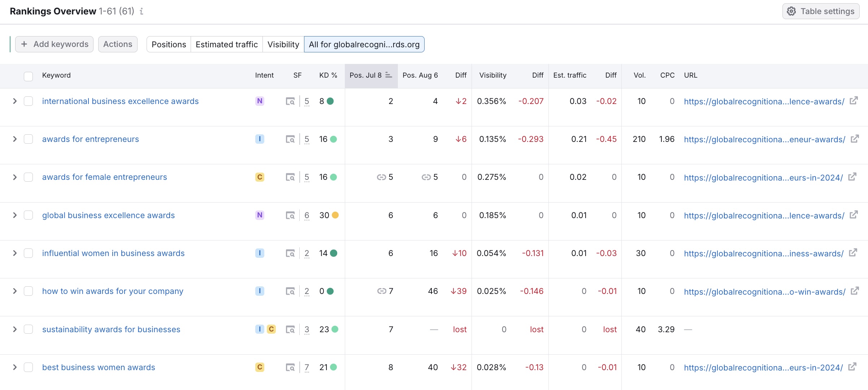Click the C intent badge for sustainability awards for businesses
This screenshot has width=868, height=390.
271,329
